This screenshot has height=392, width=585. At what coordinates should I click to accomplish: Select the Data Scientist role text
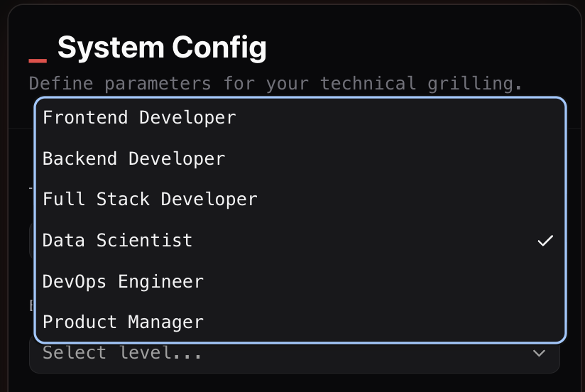(x=117, y=241)
